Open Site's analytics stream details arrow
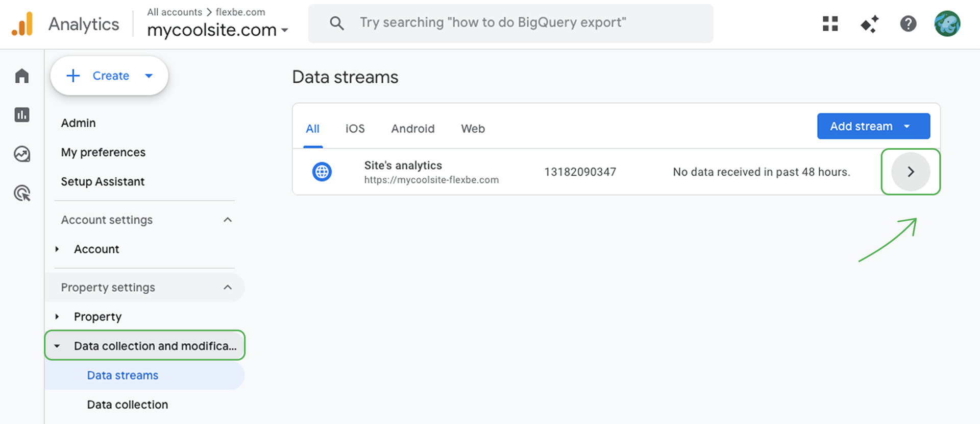980x424 pixels. point(910,172)
